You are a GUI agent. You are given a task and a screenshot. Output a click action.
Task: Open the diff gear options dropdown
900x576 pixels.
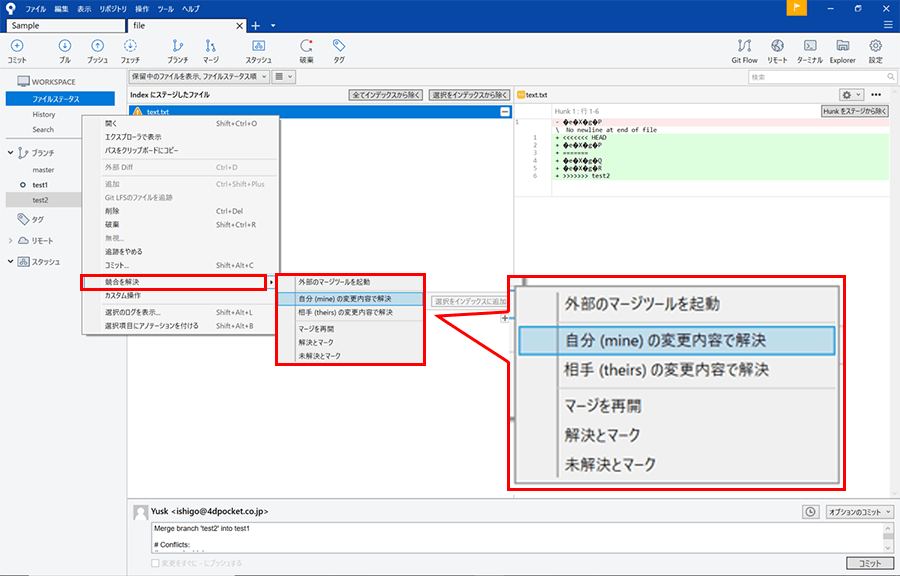(x=851, y=95)
